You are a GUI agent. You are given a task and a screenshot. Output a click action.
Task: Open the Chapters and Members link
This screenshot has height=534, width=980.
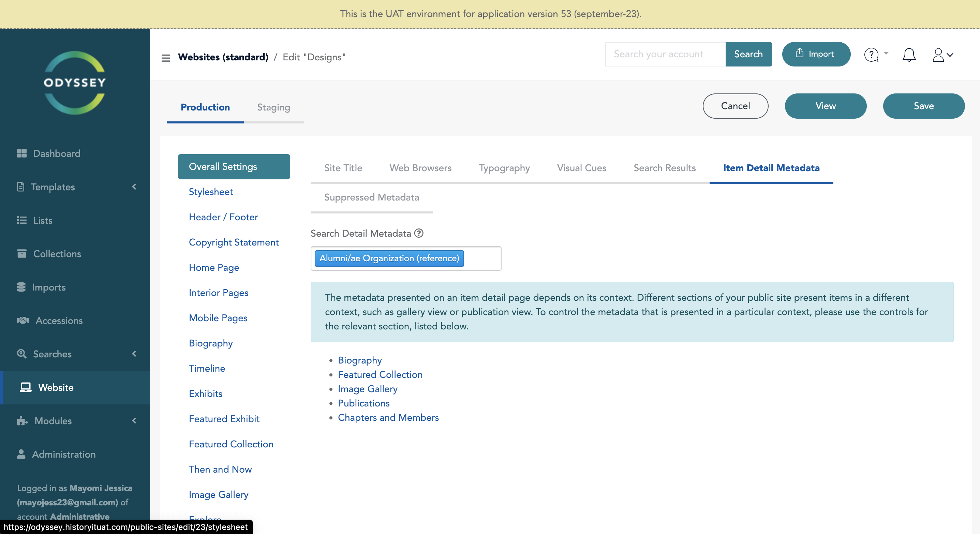coord(388,417)
